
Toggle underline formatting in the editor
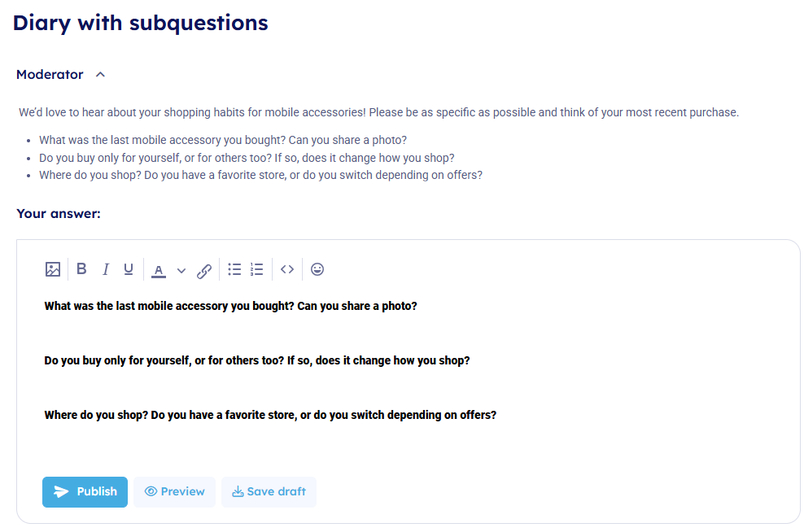[129, 269]
